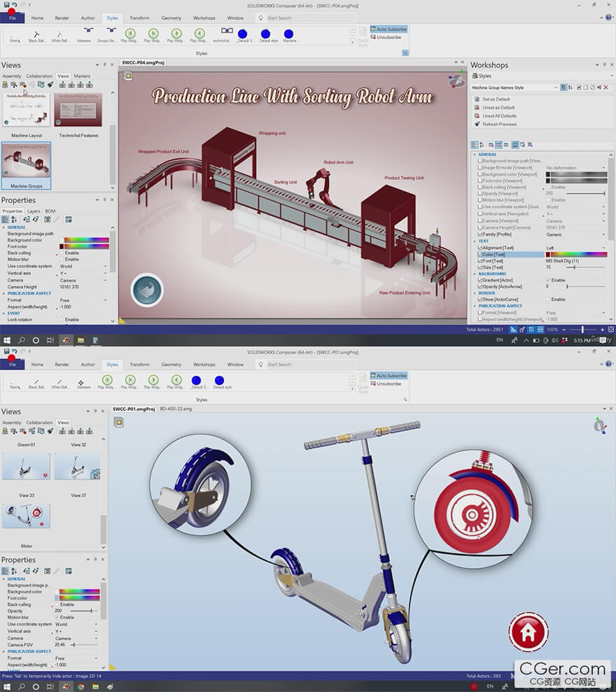Toggle the Font [Text] checkbox in Workshops
This screenshot has width=616, height=692.
point(479,261)
